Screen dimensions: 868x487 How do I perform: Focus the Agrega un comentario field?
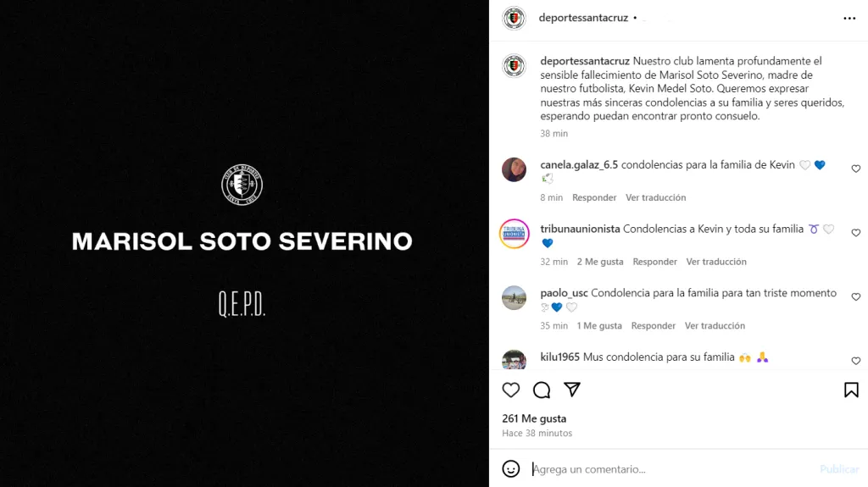671,469
